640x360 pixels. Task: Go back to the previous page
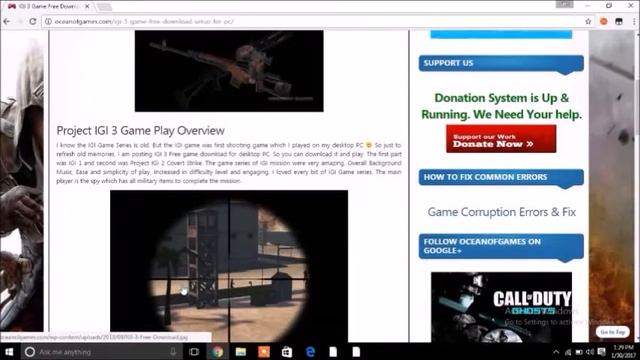click(7, 21)
